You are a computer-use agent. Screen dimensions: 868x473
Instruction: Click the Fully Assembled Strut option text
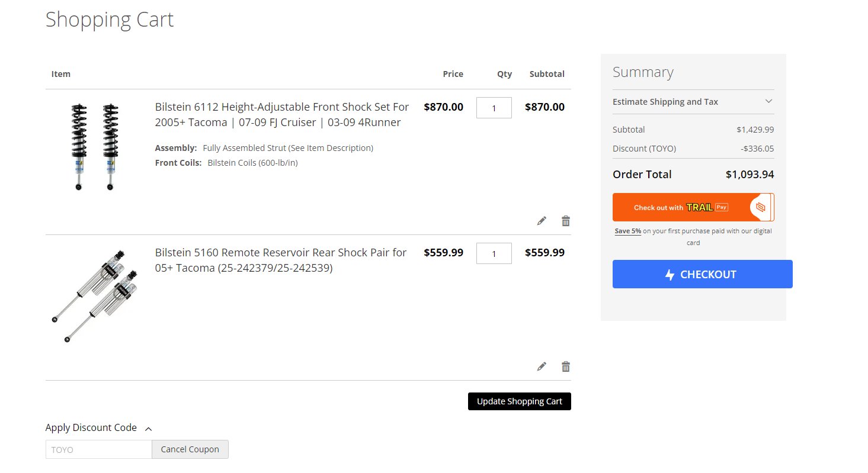pos(288,148)
